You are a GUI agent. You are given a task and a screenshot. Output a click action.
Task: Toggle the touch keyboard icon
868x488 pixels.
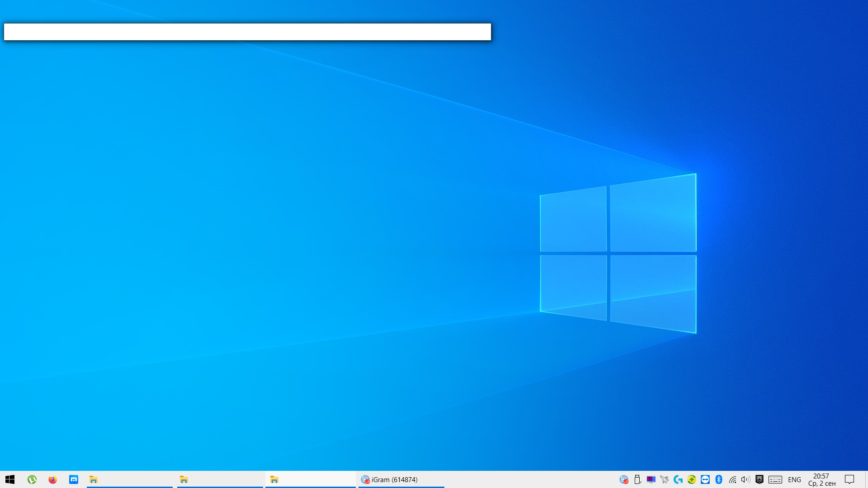[775, 479]
